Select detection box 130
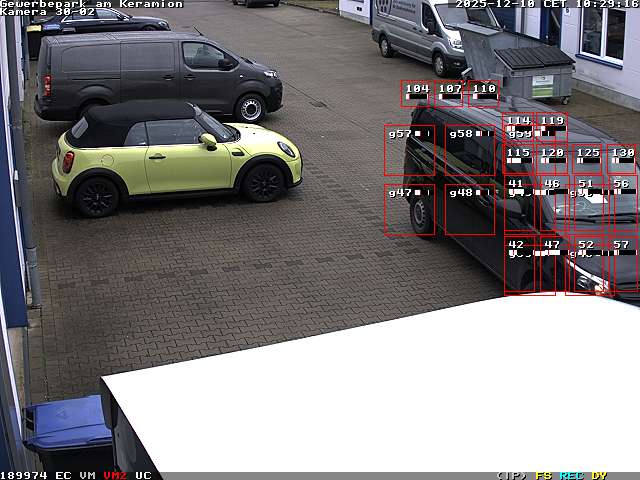640x480 pixels. point(622,160)
